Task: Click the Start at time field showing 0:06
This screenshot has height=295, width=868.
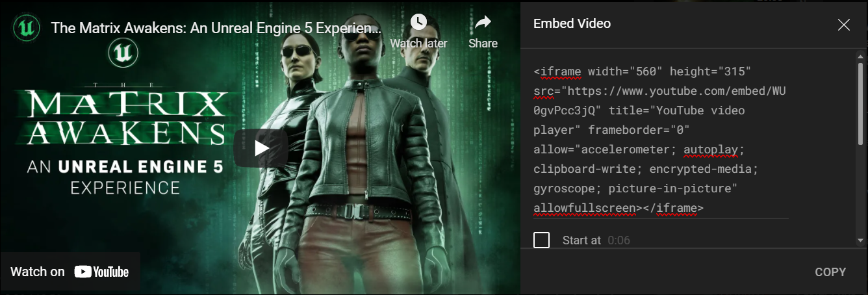Action: click(x=619, y=240)
